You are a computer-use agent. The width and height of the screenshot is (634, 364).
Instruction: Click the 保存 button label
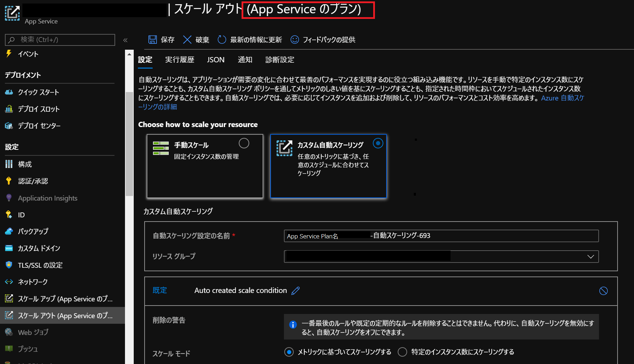click(x=167, y=40)
